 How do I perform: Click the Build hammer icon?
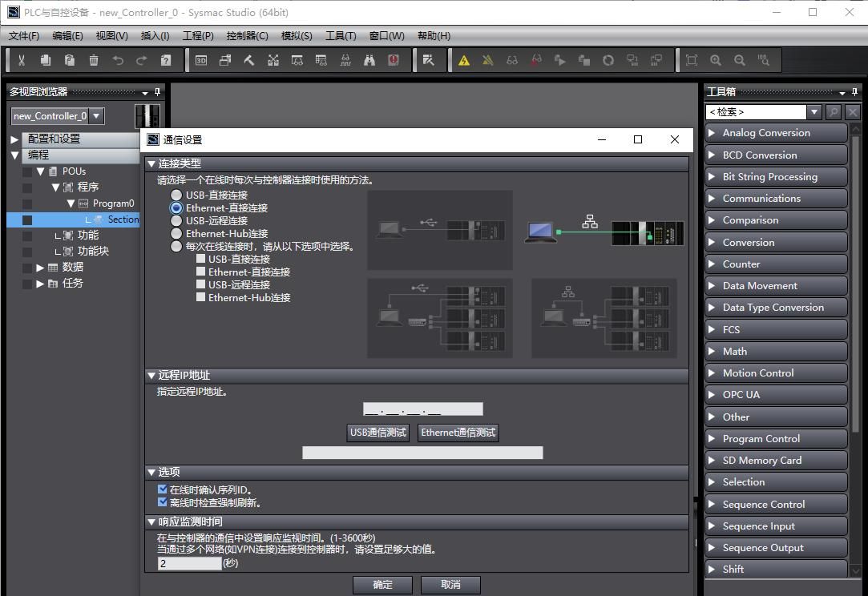click(249, 60)
